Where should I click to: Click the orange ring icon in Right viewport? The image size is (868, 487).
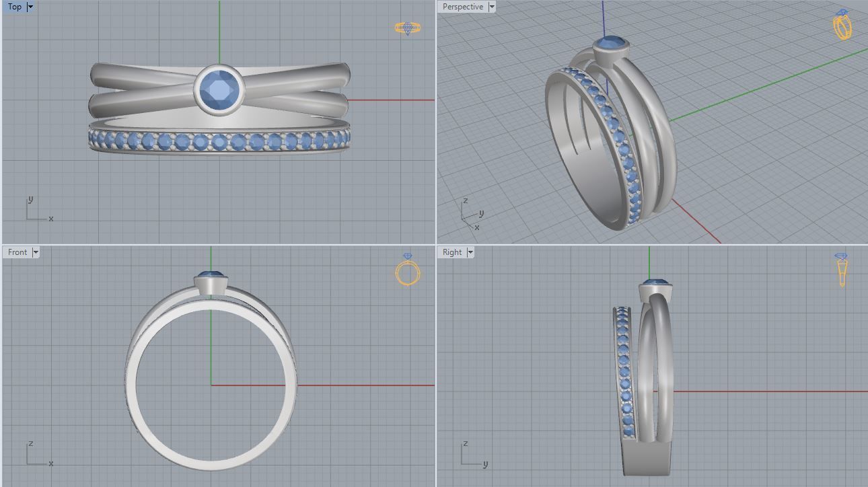[842, 270]
